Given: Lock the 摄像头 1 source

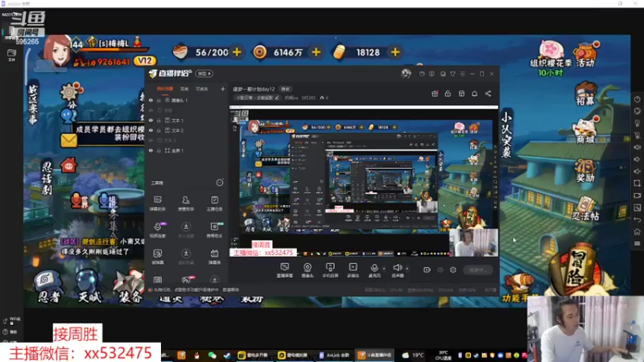Looking at the screenshot, I should click(159, 100).
